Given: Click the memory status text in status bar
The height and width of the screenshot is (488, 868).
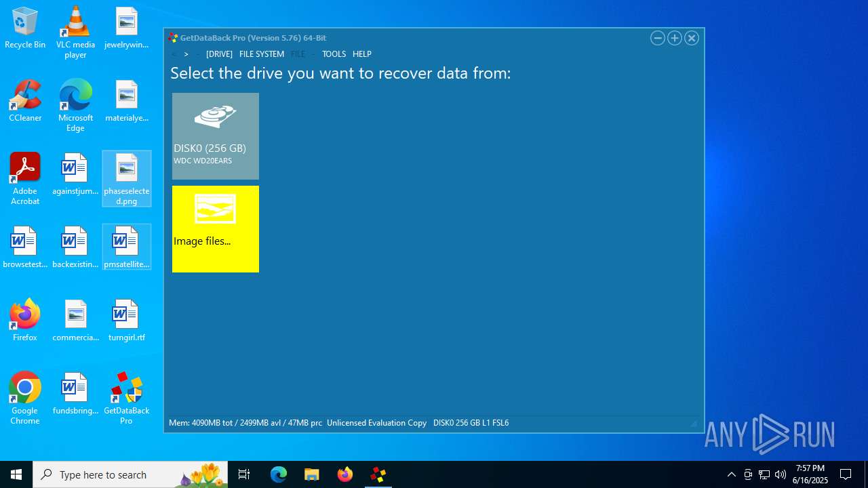Looking at the screenshot, I should tap(245, 423).
